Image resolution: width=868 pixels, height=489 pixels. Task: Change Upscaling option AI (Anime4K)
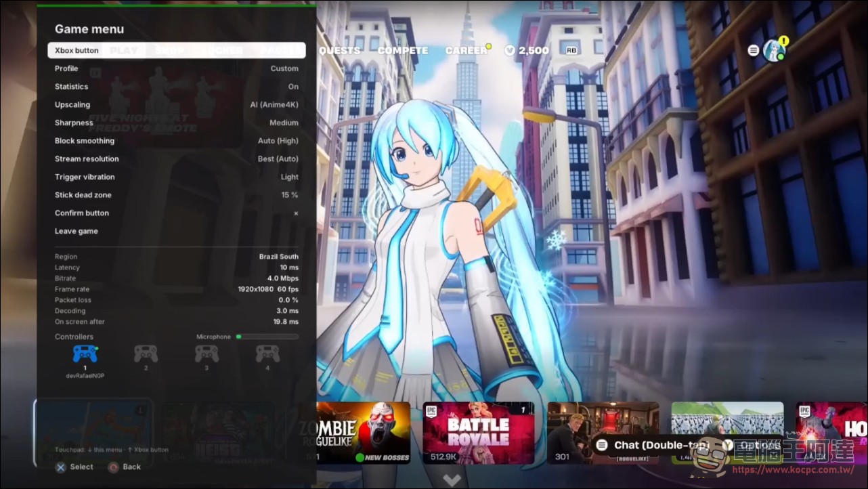[177, 105]
